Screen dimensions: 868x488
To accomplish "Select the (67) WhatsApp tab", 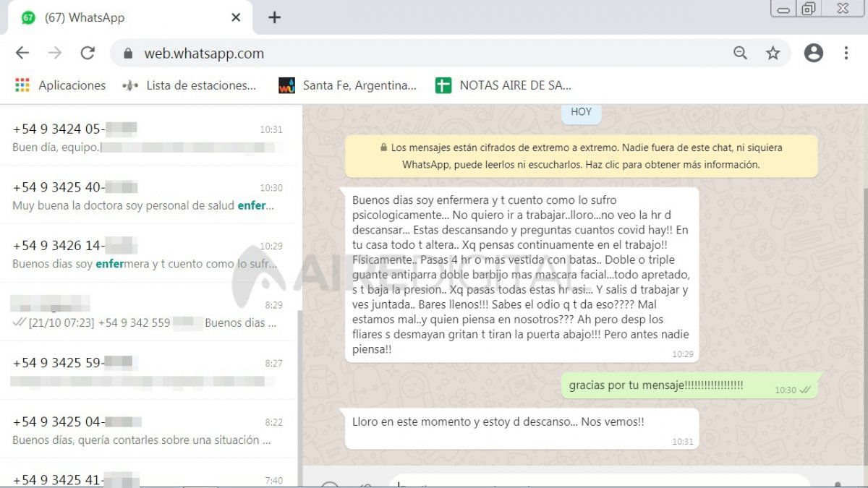I will click(130, 17).
